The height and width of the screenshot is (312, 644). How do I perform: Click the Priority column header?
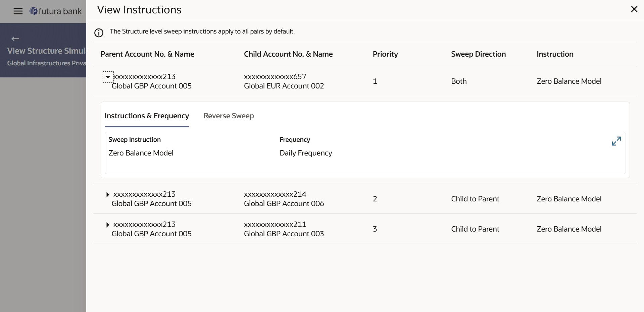[x=385, y=54]
